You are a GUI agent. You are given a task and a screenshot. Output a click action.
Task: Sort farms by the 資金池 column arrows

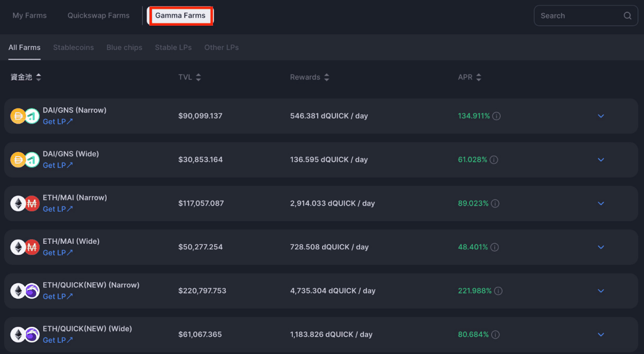tap(39, 78)
